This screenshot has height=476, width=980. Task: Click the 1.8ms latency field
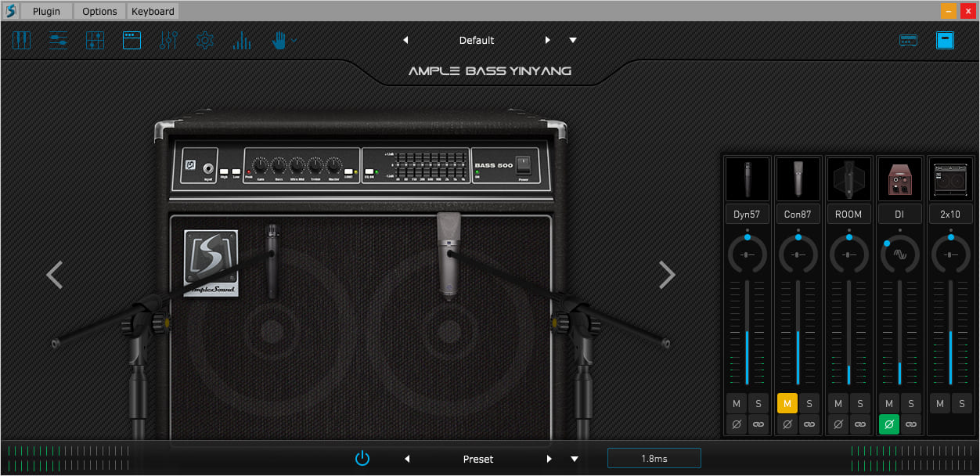click(x=654, y=459)
